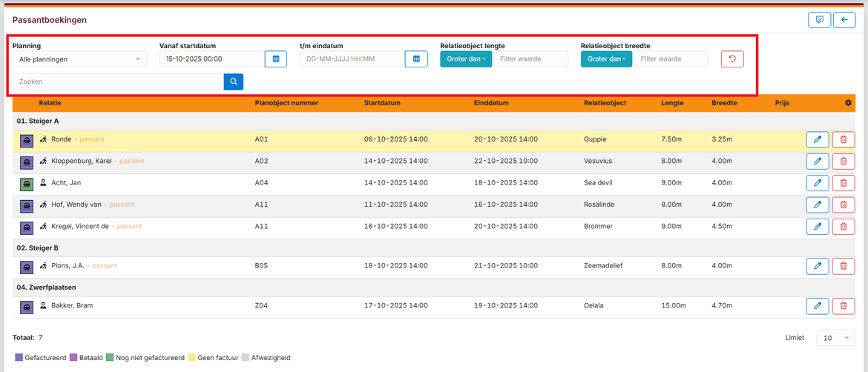This screenshot has height=372, width=868.
Task: Change the Limiet dropdown value
Action: tap(835, 338)
